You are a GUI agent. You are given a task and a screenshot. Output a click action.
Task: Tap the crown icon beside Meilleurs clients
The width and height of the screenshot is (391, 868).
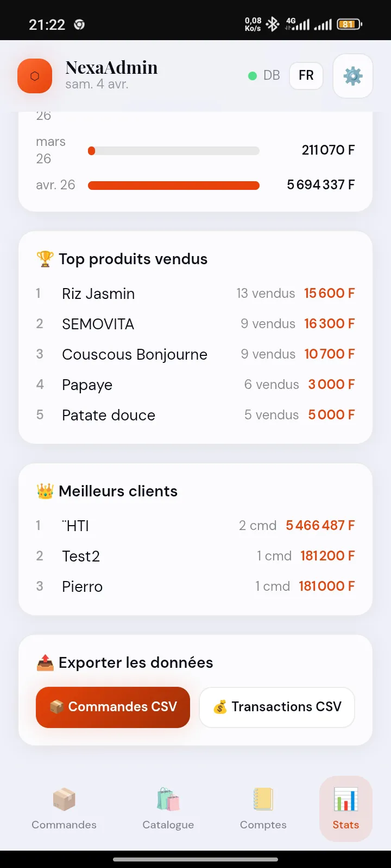[x=45, y=491]
